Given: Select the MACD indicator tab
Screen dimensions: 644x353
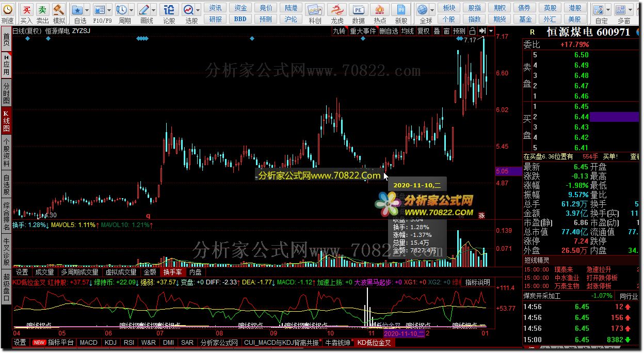Looking at the screenshot, I should (x=89, y=343).
